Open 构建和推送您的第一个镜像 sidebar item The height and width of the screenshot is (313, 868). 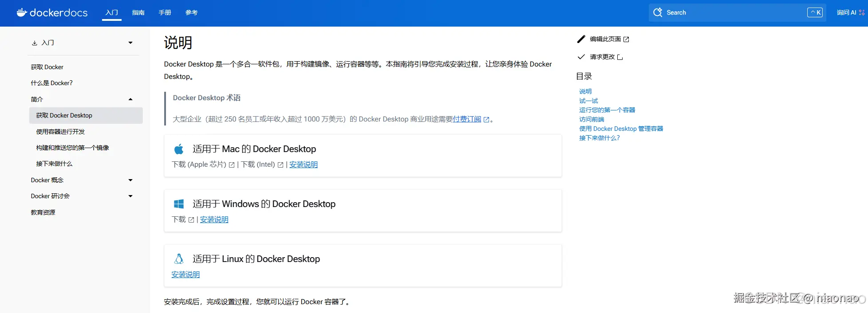[72, 148]
